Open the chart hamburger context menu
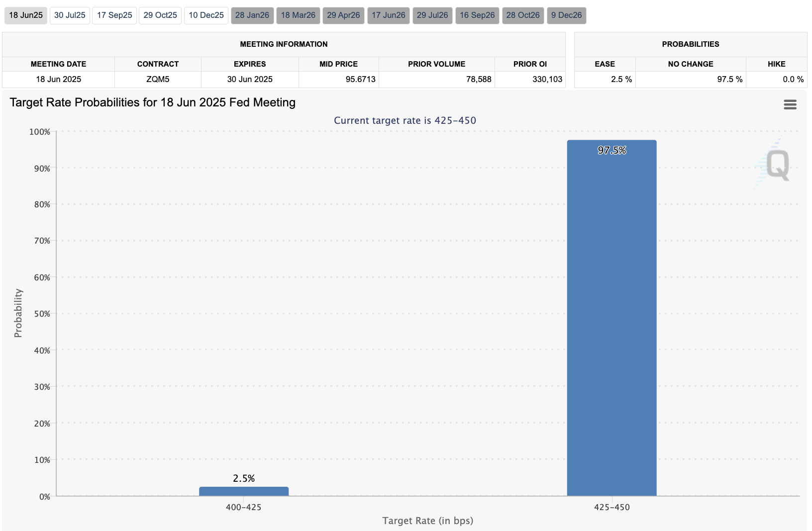 790,104
